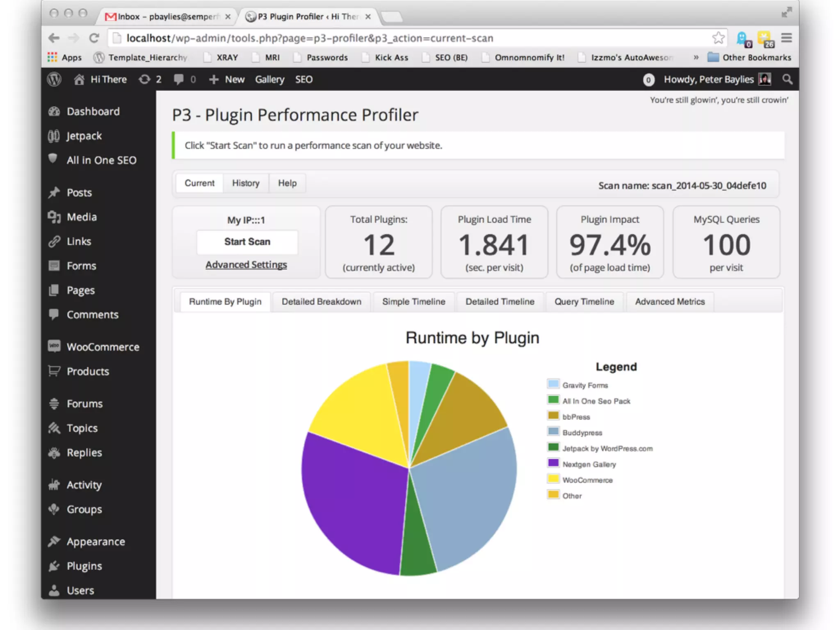The image size is (840, 630).
Task: Reload the page with the refresh icon
Action: [94, 38]
